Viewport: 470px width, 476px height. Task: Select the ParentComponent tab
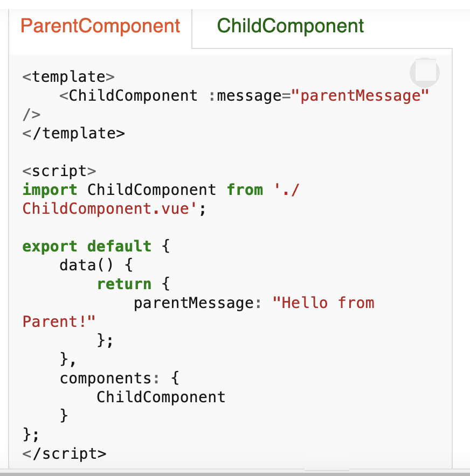coord(100,26)
